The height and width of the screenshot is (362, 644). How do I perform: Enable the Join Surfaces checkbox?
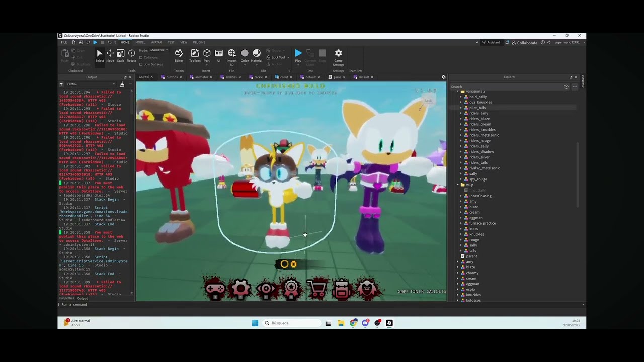pyautogui.click(x=141, y=64)
